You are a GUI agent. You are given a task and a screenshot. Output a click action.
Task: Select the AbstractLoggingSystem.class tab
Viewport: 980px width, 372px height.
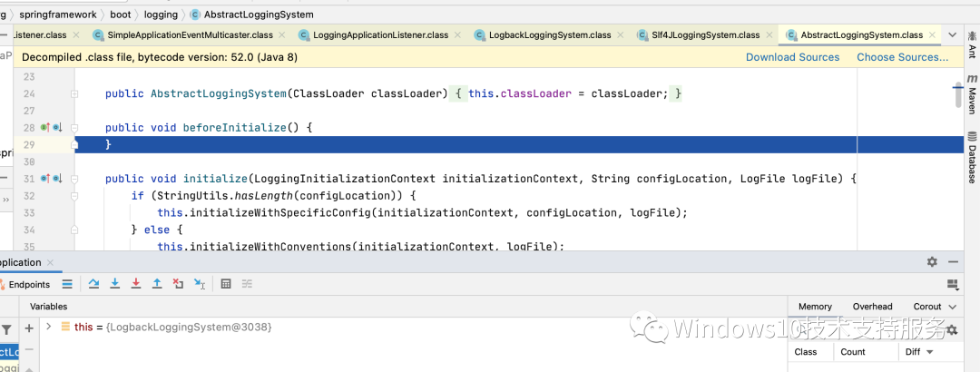[861, 35]
